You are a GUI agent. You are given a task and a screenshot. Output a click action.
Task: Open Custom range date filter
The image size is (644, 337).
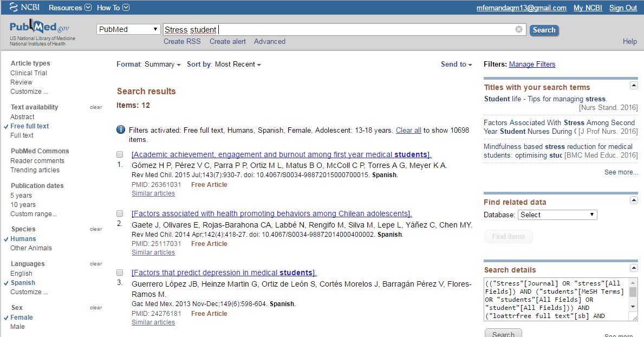[34, 214]
